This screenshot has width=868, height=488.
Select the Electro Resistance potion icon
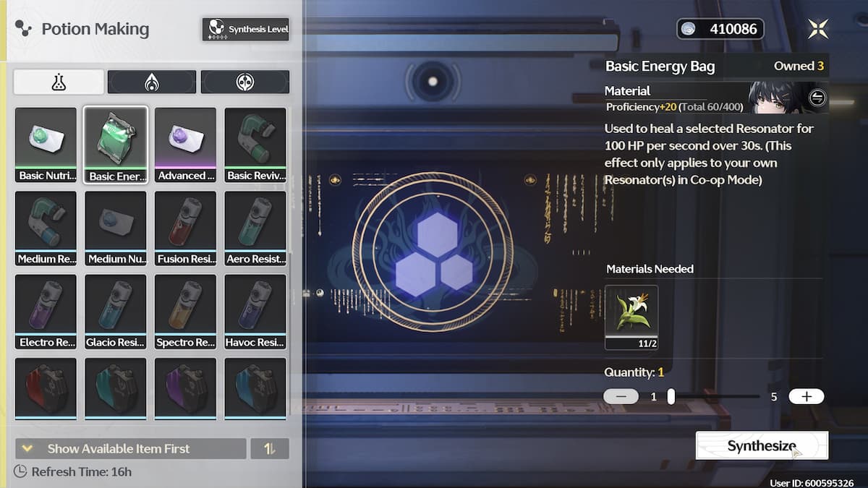click(x=46, y=310)
